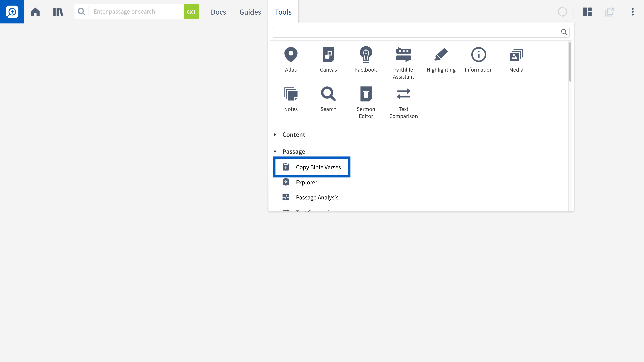Select Copy Bible Verses
644x362 pixels.
coord(318,167)
